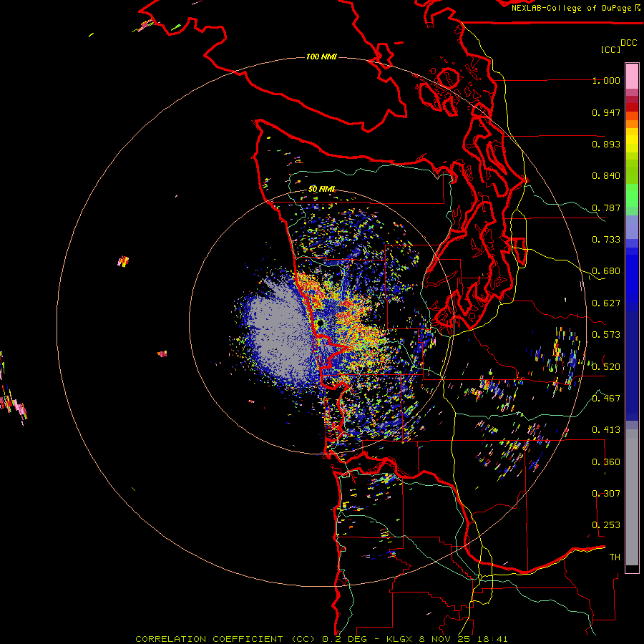Click the 0.520 legend value
The height and width of the screenshot is (644, 644).
pyautogui.click(x=606, y=367)
